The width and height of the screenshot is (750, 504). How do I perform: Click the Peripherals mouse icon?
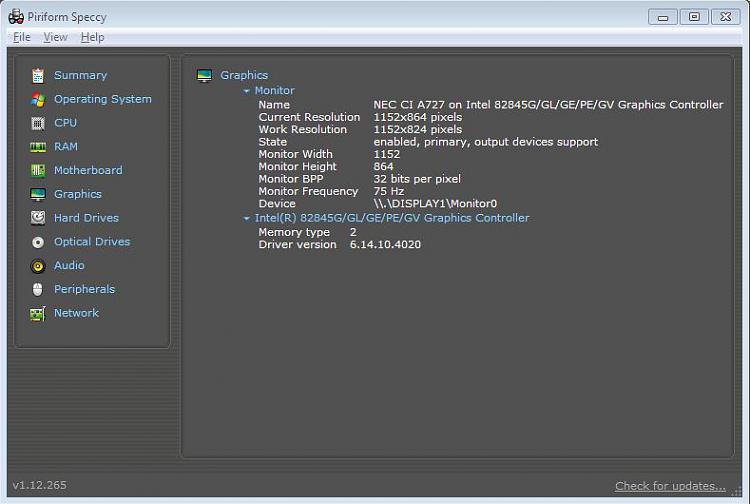point(38,289)
